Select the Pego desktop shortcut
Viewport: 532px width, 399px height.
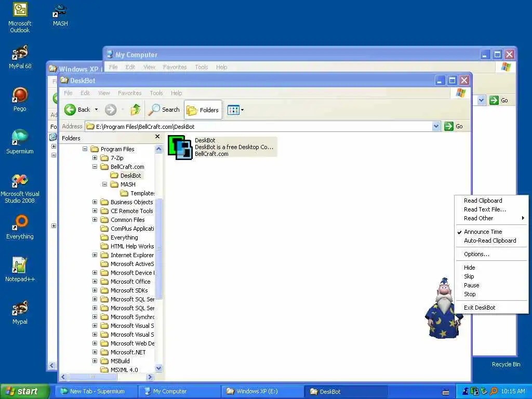click(x=20, y=99)
